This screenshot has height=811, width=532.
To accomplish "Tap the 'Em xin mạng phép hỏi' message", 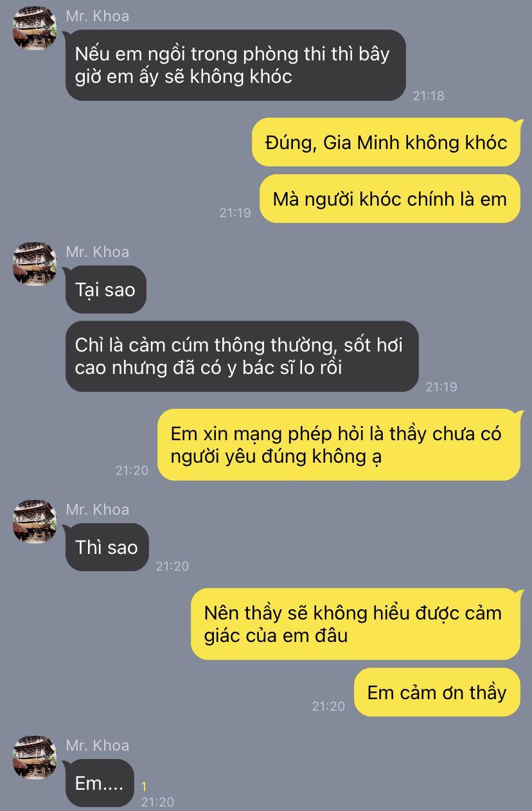I will pyautogui.click(x=339, y=445).
